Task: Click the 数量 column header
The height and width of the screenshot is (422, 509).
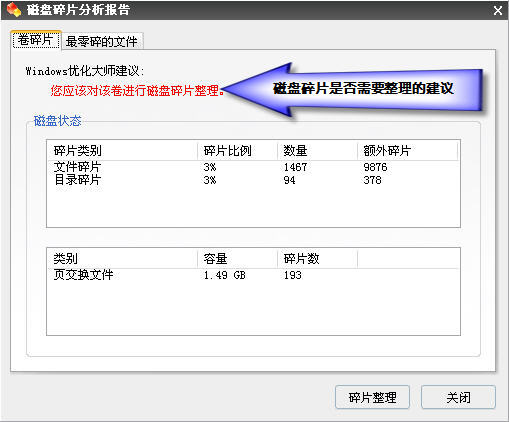Action: [x=317, y=151]
